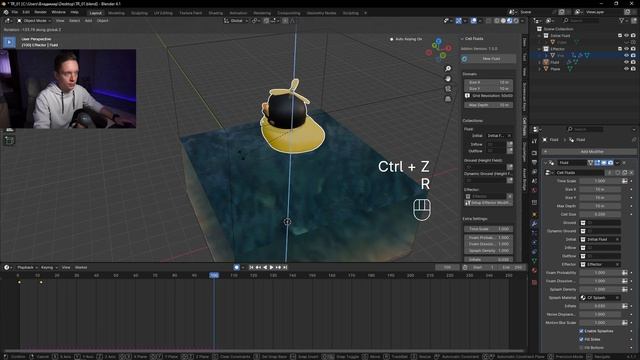Open the Keying dropdown in timeline
This screenshot has height=360, width=640.
pos(49,267)
